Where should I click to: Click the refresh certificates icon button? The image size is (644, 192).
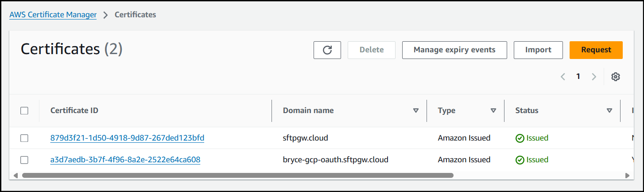327,50
